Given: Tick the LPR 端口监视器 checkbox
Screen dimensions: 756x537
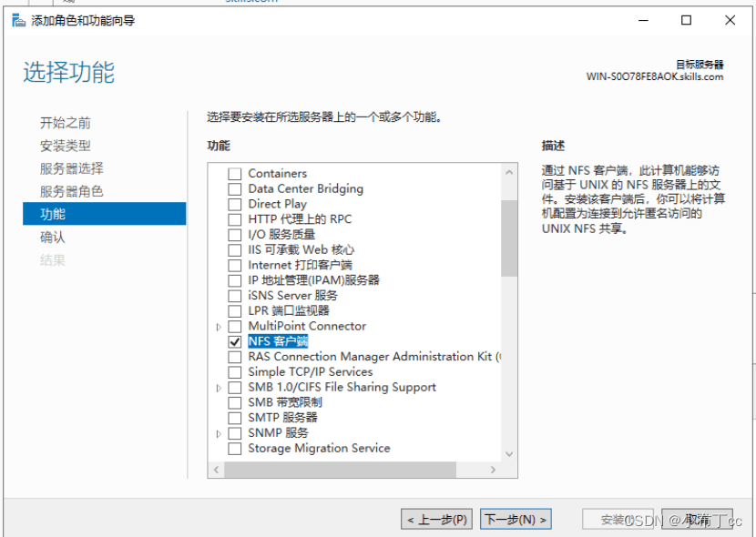Looking at the screenshot, I should pos(235,311).
